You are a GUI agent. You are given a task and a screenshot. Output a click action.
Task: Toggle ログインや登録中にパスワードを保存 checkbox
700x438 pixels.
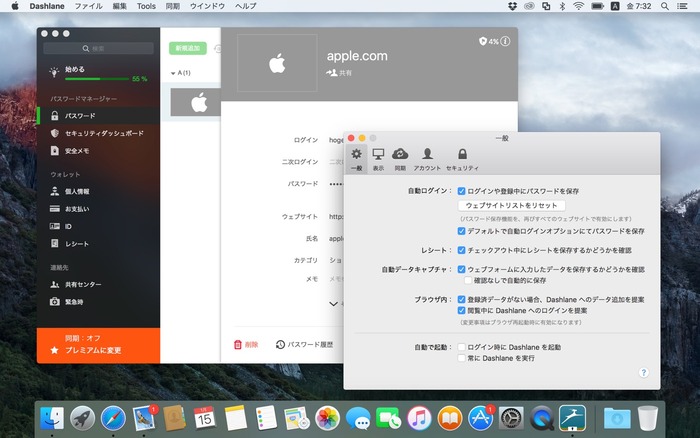(x=461, y=191)
